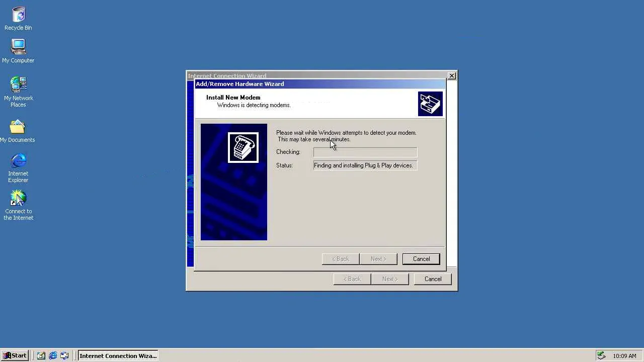The width and height of the screenshot is (644, 362).
Task: Open the Start menu
Action: click(15, 356)
